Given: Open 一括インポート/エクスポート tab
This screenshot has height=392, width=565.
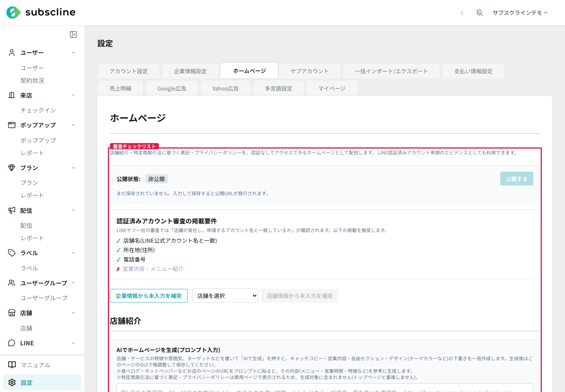Looking at the screenshot, I should [x=391, y=71].
